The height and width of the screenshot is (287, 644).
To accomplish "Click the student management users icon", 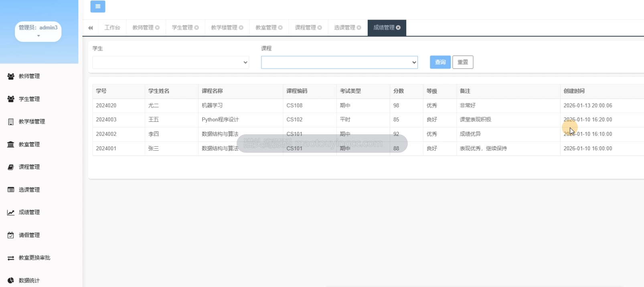I will click(x=11, y=99).
